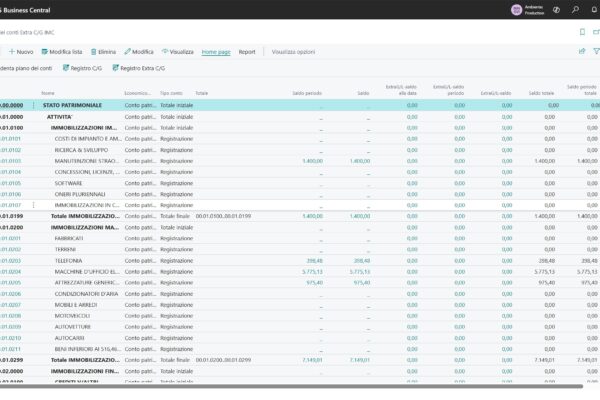The width and height of the screenshot is (600, 400).
Task: Select the SOFTWARE account row
Action: (68, 183)
